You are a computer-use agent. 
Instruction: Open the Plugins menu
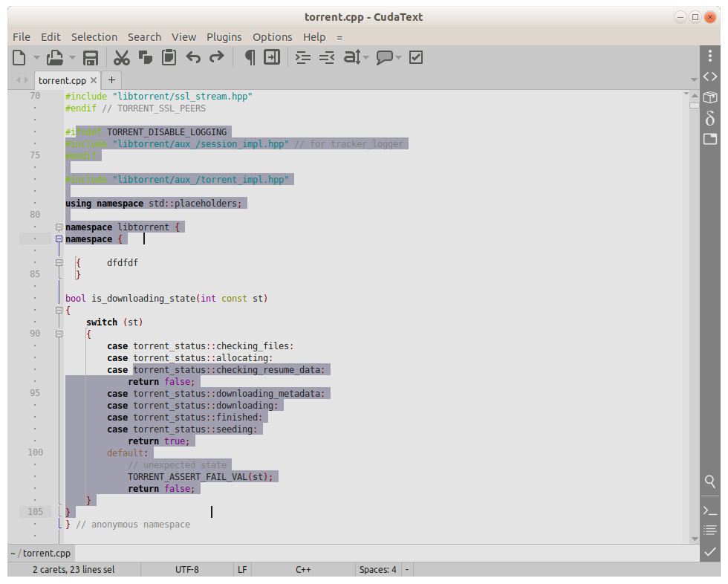(224, 37)
